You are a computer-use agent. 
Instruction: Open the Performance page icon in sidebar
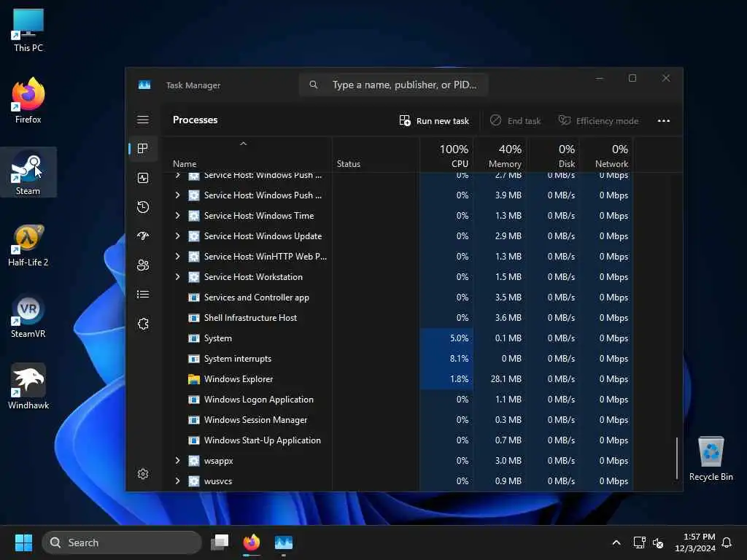point(143,178)
